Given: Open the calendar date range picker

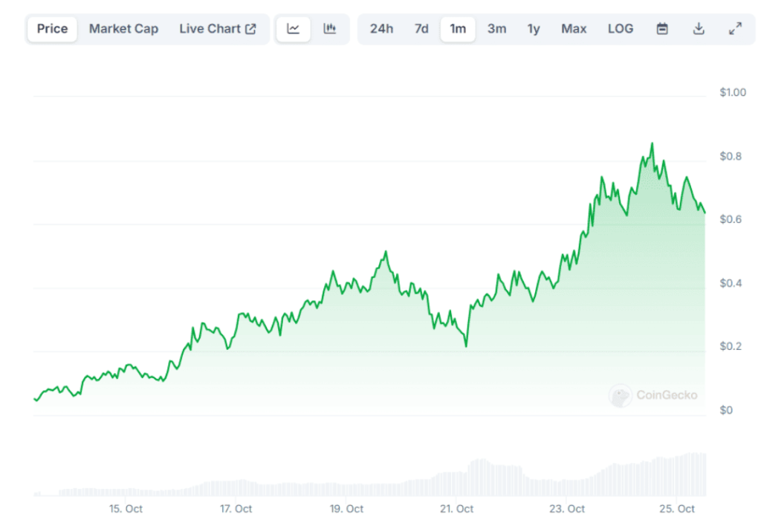Looking at the screenshot, I should click(661, 28).
